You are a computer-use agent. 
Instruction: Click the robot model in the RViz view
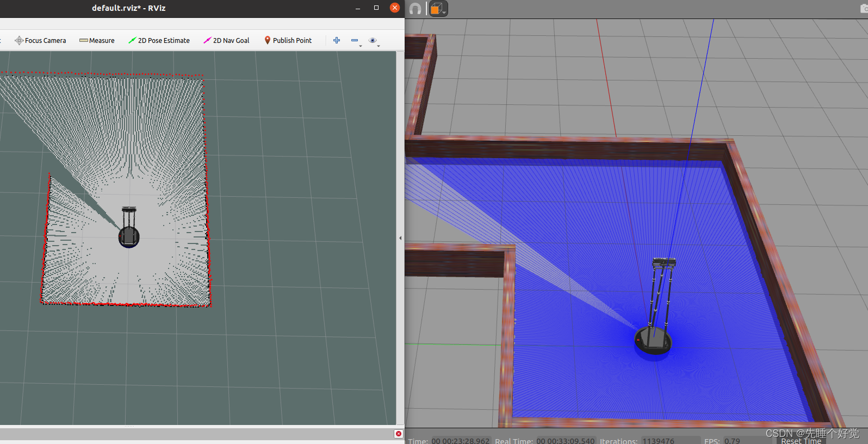pyautogui.click(x=129, y=227)
